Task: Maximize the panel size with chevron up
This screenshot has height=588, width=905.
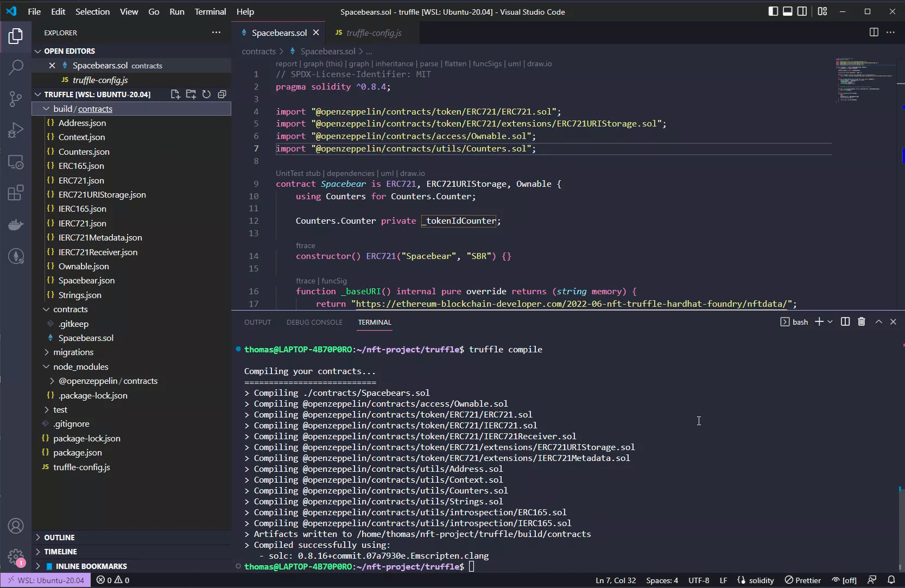Action: 878,322
